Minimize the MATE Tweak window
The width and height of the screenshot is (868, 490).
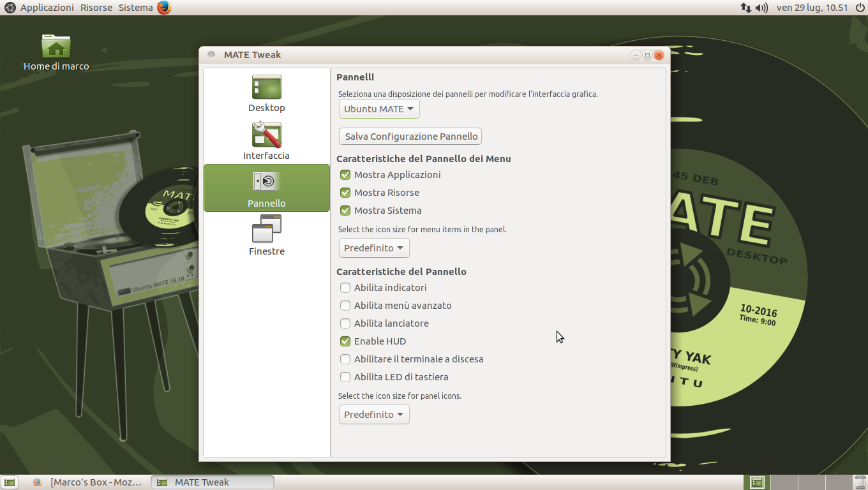(x=636, y=55)
